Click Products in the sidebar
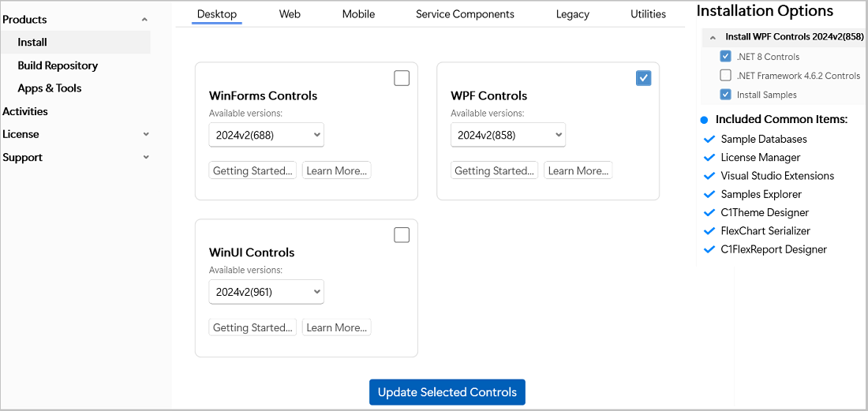Image resolution: width=868 pixels, height=411 pixels. tap(24, 20)
